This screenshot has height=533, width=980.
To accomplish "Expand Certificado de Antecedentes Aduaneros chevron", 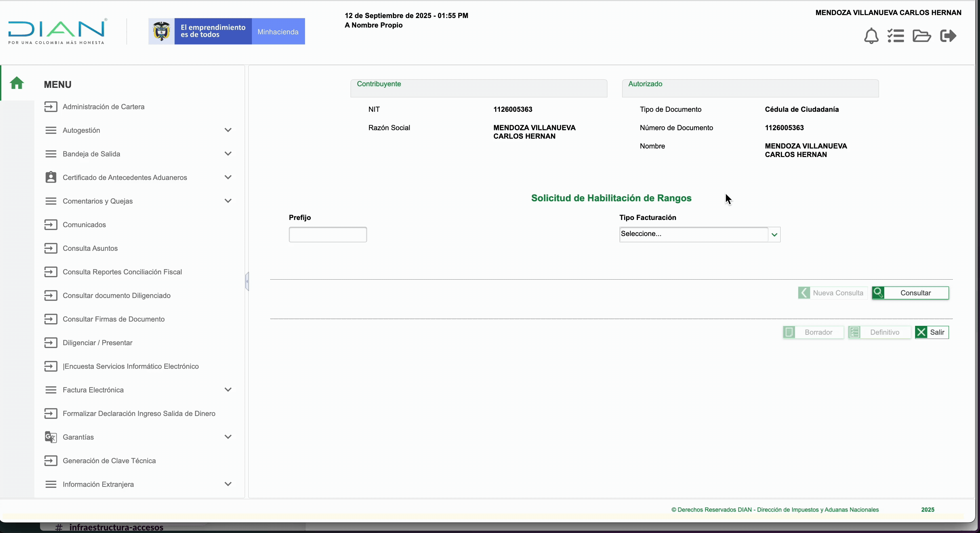I will tap(228, 177).
